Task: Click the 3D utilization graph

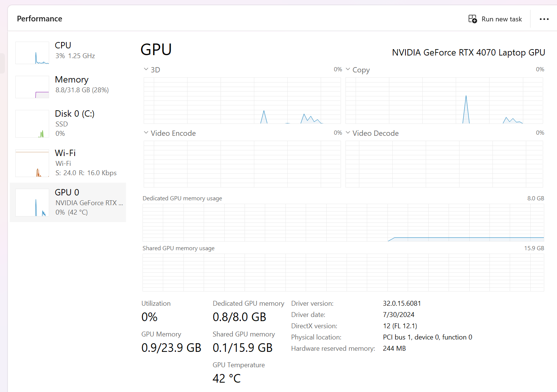Action: pos(242,101)
